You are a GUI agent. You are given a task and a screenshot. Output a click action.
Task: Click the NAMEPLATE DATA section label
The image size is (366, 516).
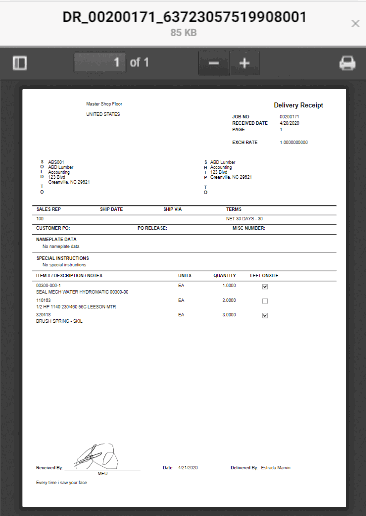click(x=56, y=239)
